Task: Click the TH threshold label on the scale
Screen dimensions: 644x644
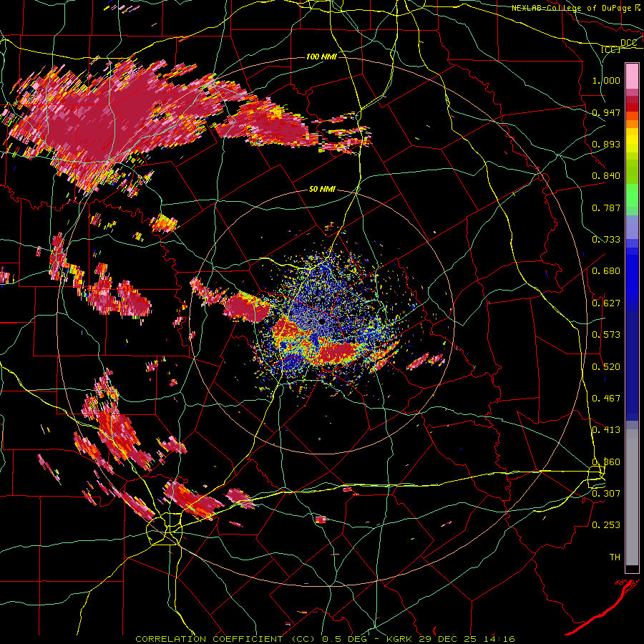Action: click(x=615, y=557)
